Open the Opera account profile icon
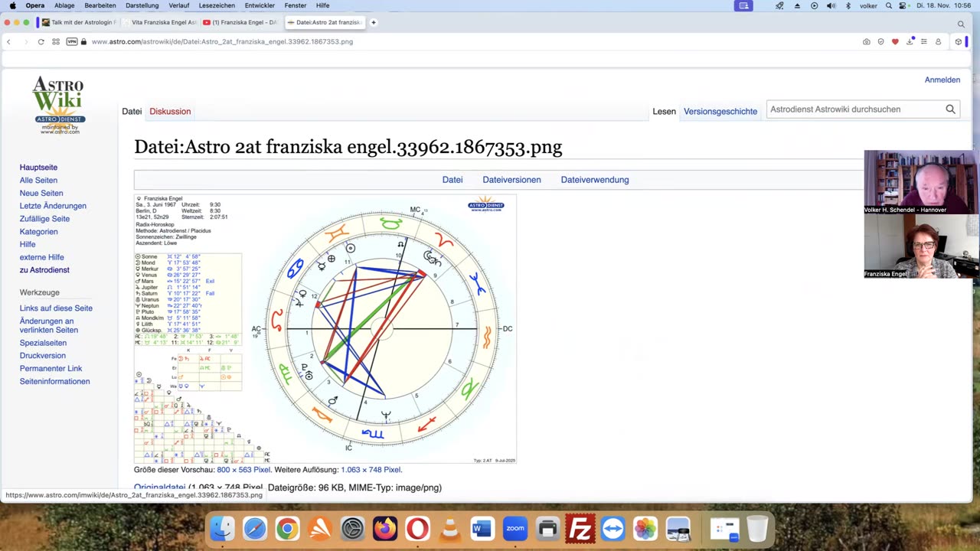This screenshot has height=551, width=980. (x=938, y=41)
